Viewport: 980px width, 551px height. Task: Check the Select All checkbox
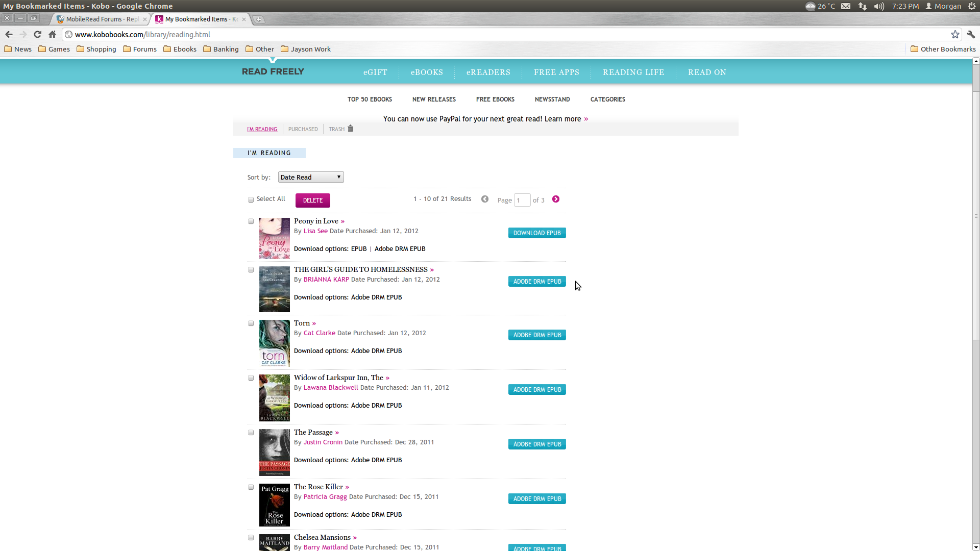pyautogui.click(x=251, y=200)
